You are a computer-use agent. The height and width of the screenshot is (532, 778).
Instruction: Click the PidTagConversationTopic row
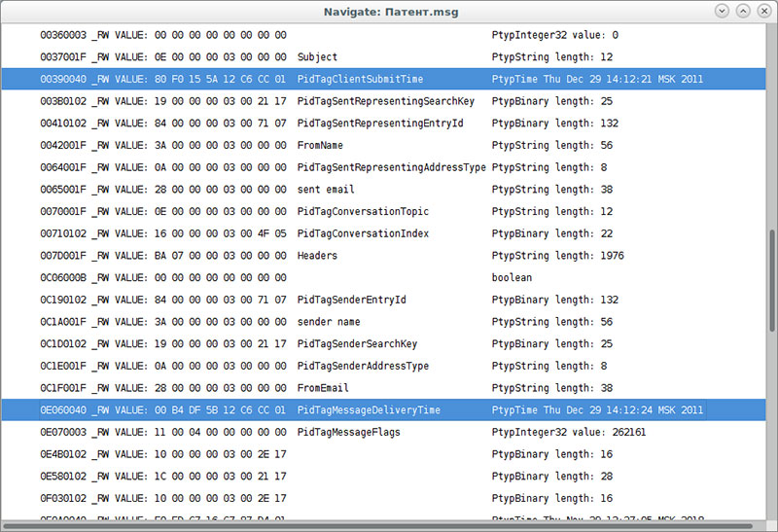point(363,212)
